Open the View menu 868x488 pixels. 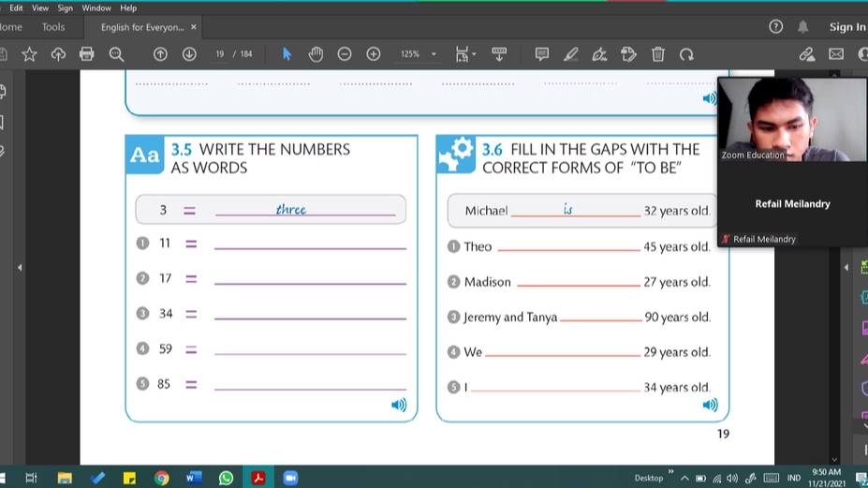click(x=40, y=7)
